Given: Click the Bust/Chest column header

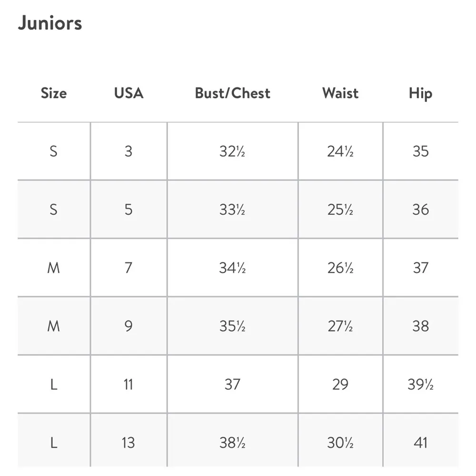Looking at the screenshot, I should [x=232, y=93].
